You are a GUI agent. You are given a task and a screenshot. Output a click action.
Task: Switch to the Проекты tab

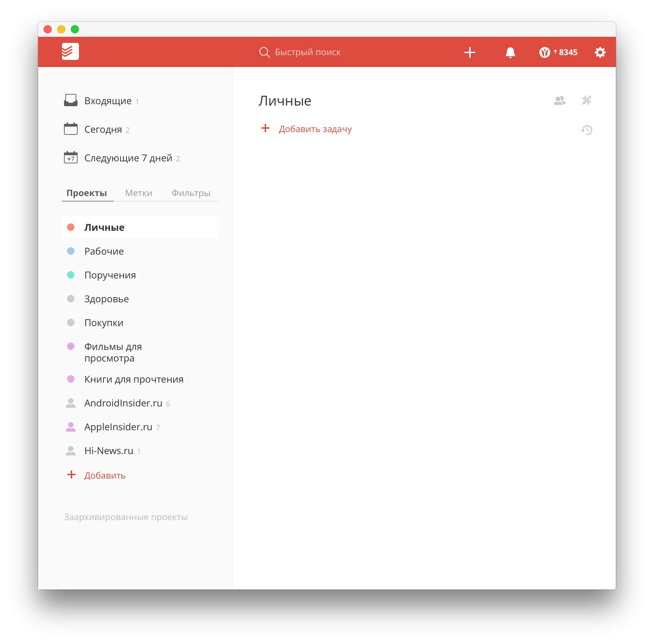87,193
